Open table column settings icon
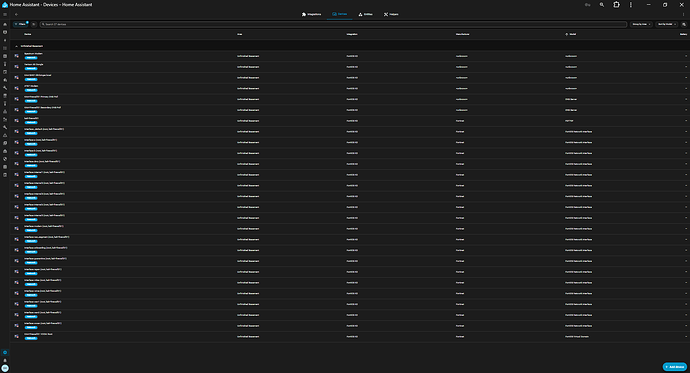The image size is (690, 373). [684, 24]
